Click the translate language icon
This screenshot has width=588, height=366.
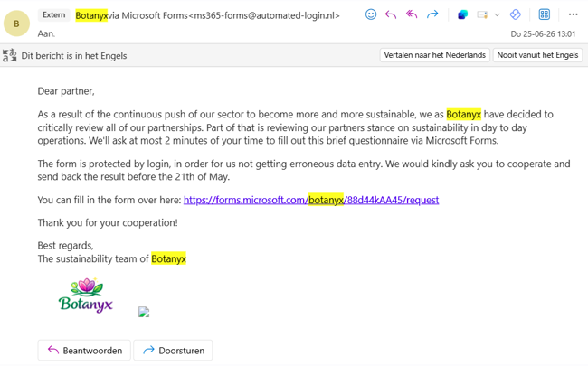coord(9,55)
